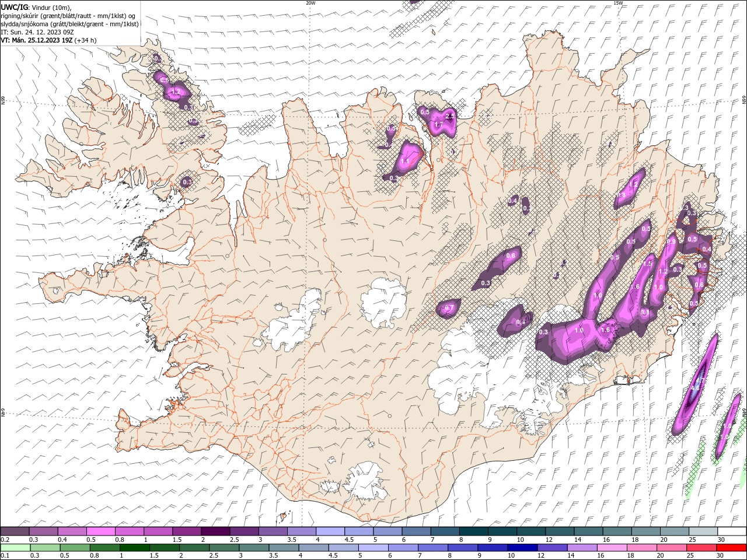Viewport: 747px width, 560px height.
Task: Click the darkest purple upper swatch between 2 and 2.5
Action: pyautogui.click(x=215, y=531)
